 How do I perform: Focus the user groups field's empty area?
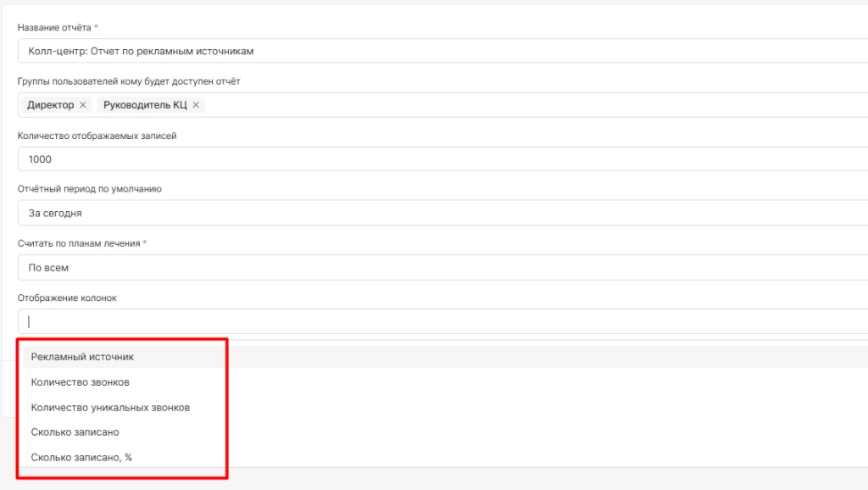click(509, 105)
